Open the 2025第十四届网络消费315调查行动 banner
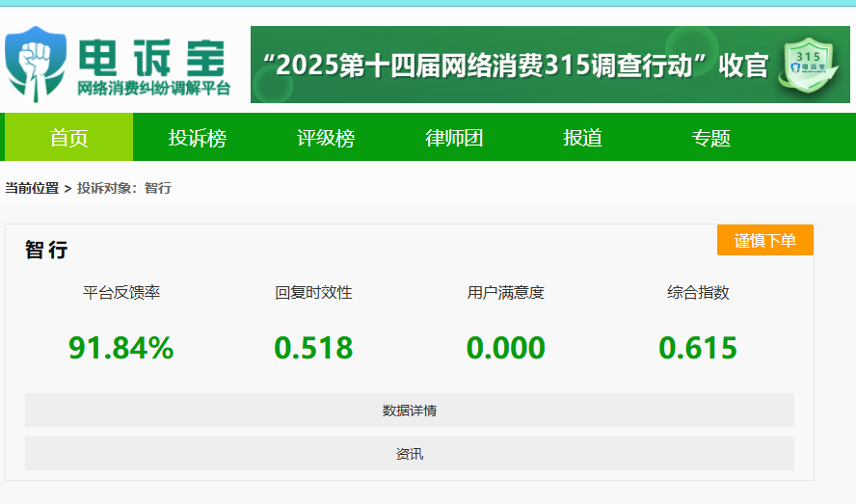This screenshot has height=504, width=856. coord(549,65)
